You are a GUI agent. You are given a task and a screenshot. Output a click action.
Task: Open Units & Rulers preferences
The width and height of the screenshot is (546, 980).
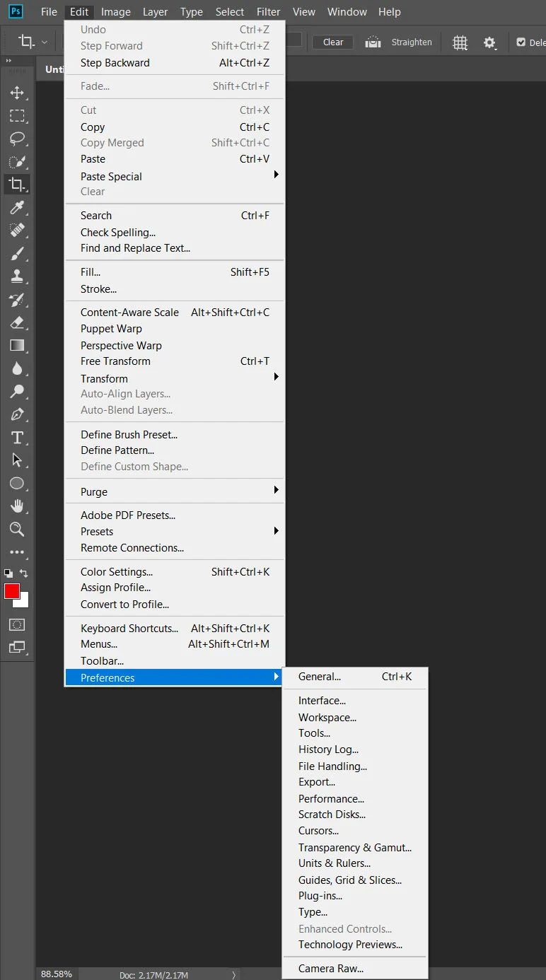355,863
